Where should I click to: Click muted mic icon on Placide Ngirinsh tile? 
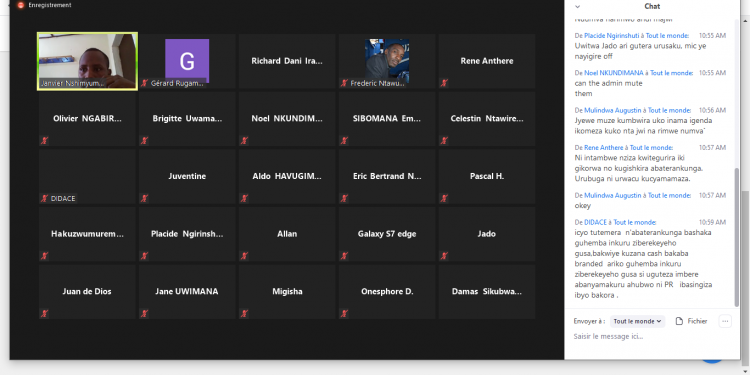tap(144, 256)
